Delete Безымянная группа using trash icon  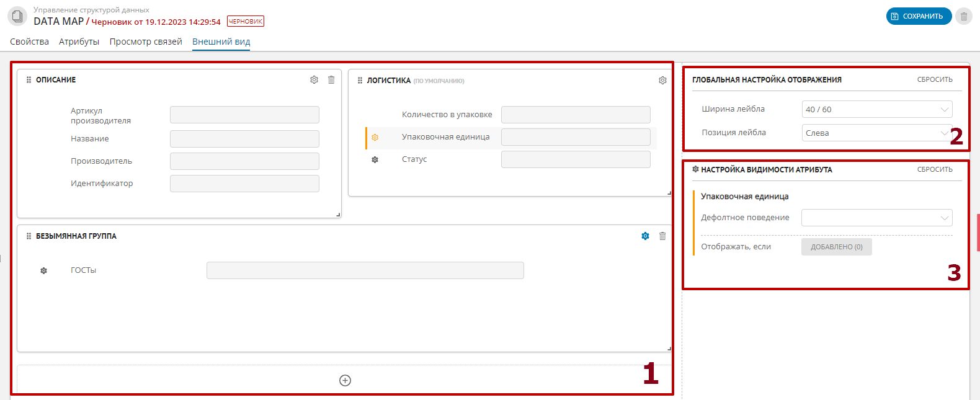pos(662,236)
